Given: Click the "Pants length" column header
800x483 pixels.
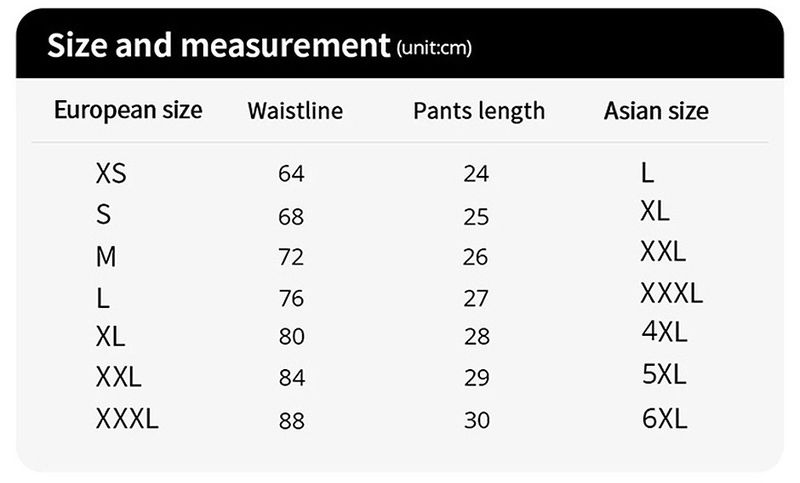Looking at the screenshot, I should [479, 111].
